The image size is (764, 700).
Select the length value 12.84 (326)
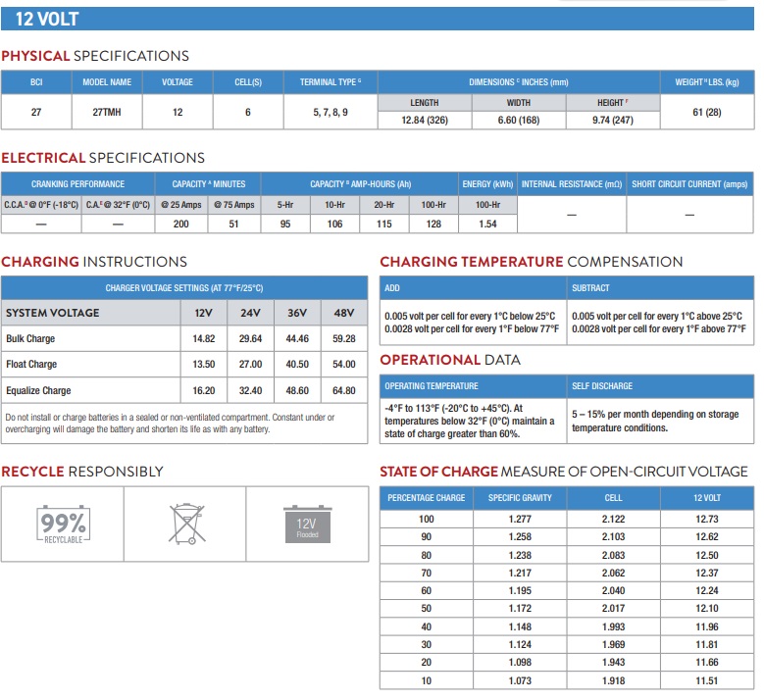pos(425,120)
